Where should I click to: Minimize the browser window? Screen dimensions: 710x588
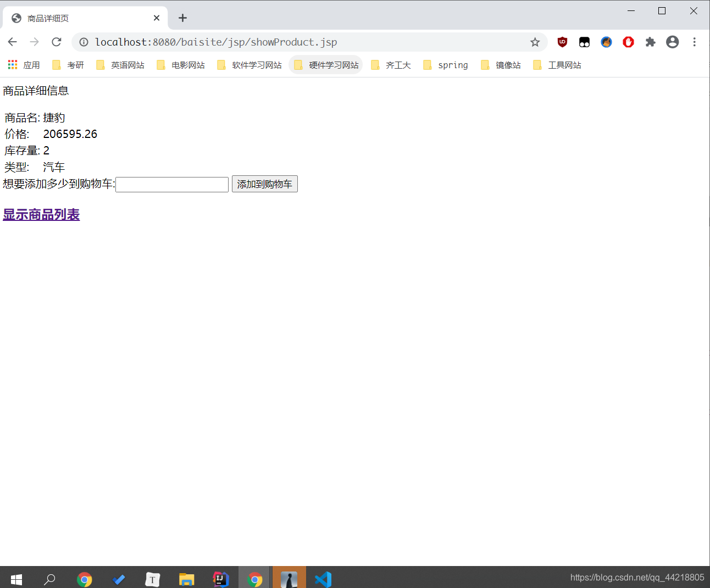coord(631,10)
